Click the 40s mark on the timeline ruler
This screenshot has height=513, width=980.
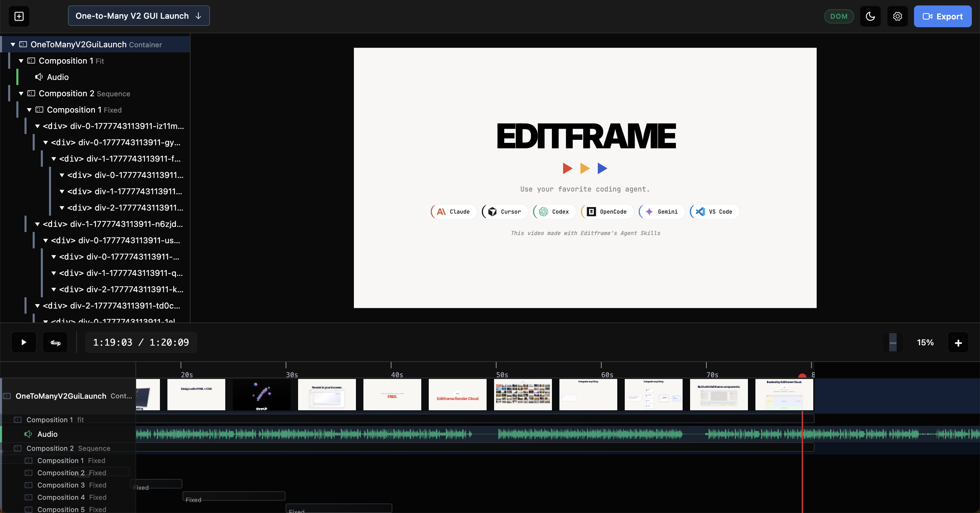coord(397,375)
